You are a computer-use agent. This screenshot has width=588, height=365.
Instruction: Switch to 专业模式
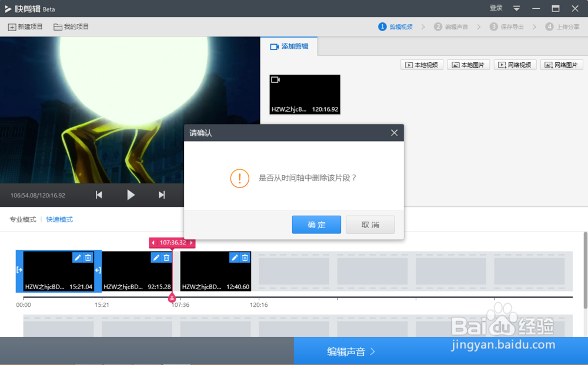click(23, 220)
